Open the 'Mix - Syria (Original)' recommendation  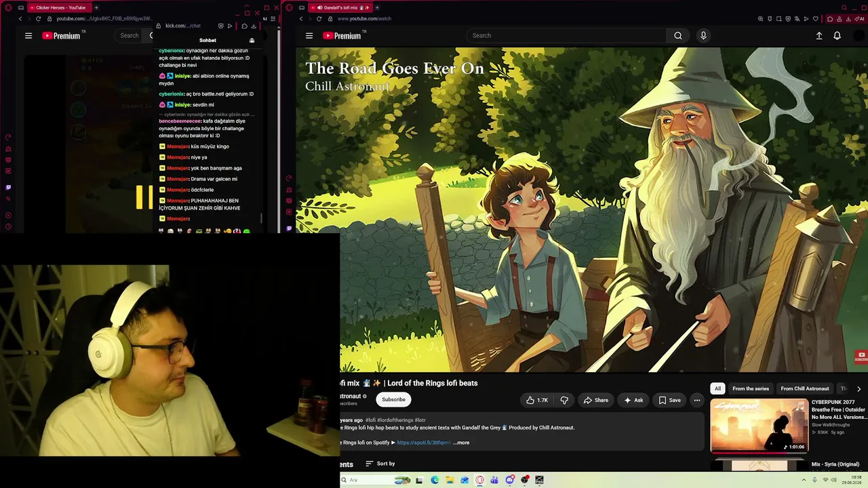pyautogui.click(x=835, y=464)
